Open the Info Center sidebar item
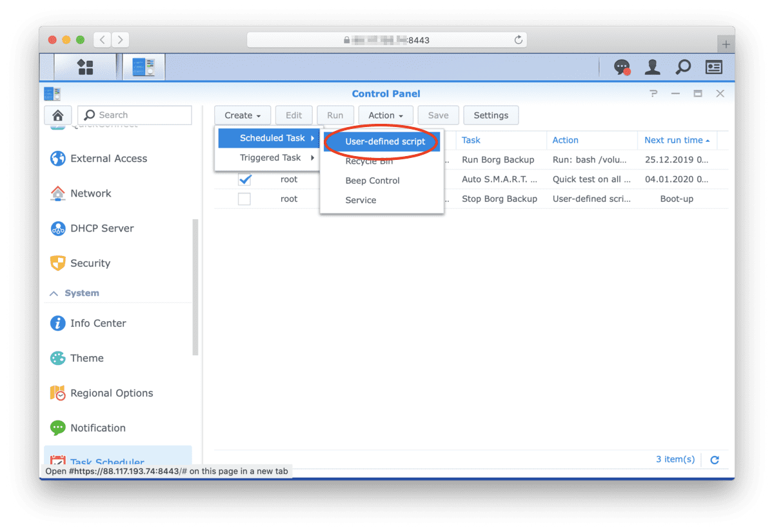The width and height of the screenshot is (774, 532). click(98, 323)
